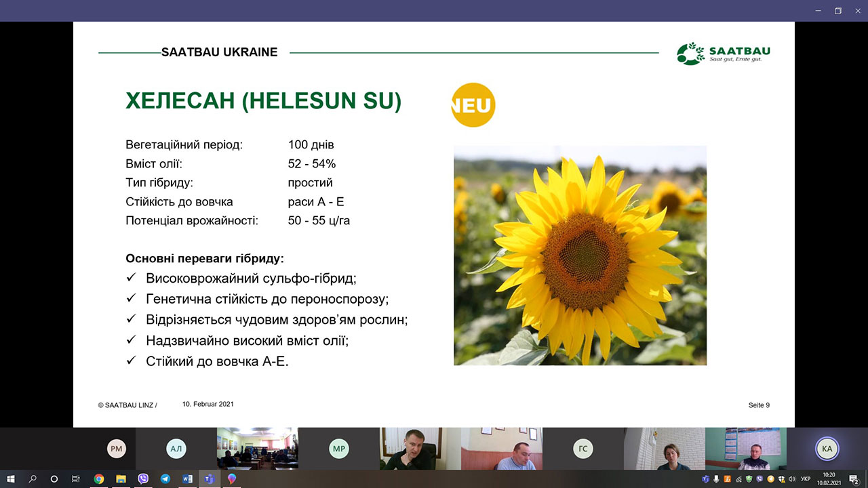Click the header text SAATBAU UKRAINE
The image size is (868, 488).
(x=219, y=52)
